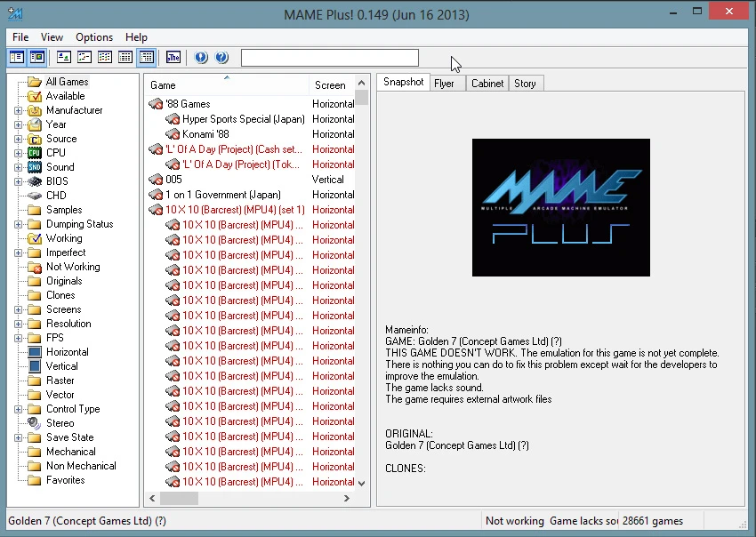Expand the Source folder
The height and width of the screenshot is (537, 756).
coord(19,139)
